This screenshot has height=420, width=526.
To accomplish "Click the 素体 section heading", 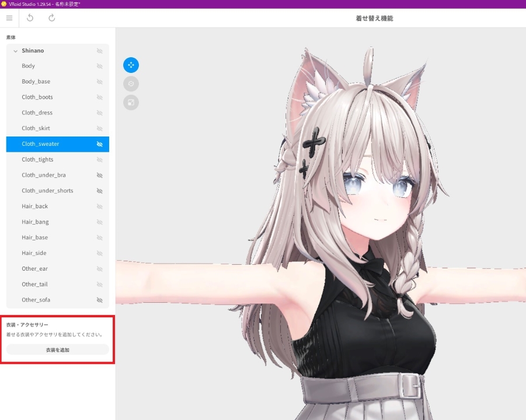I will (x=11, y=37).
